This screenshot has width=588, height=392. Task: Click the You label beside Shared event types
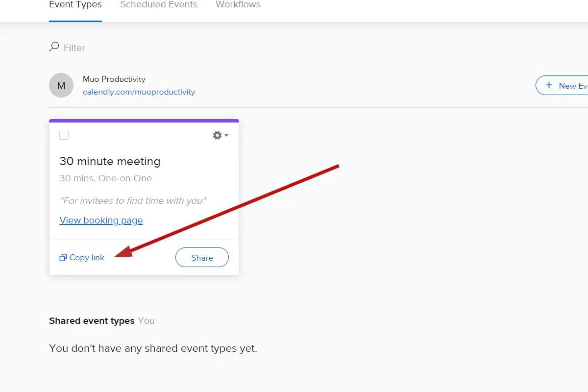point(146,320)
